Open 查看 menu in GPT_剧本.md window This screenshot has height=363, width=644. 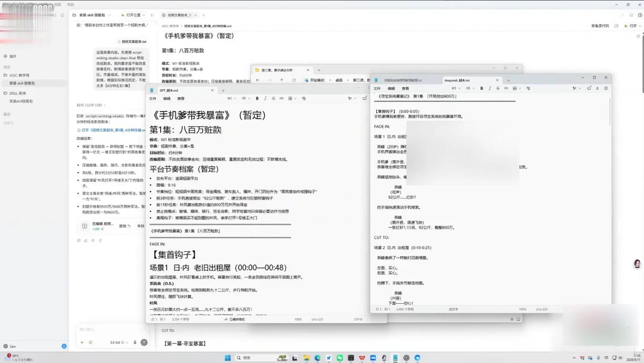[x=181, y=99]
